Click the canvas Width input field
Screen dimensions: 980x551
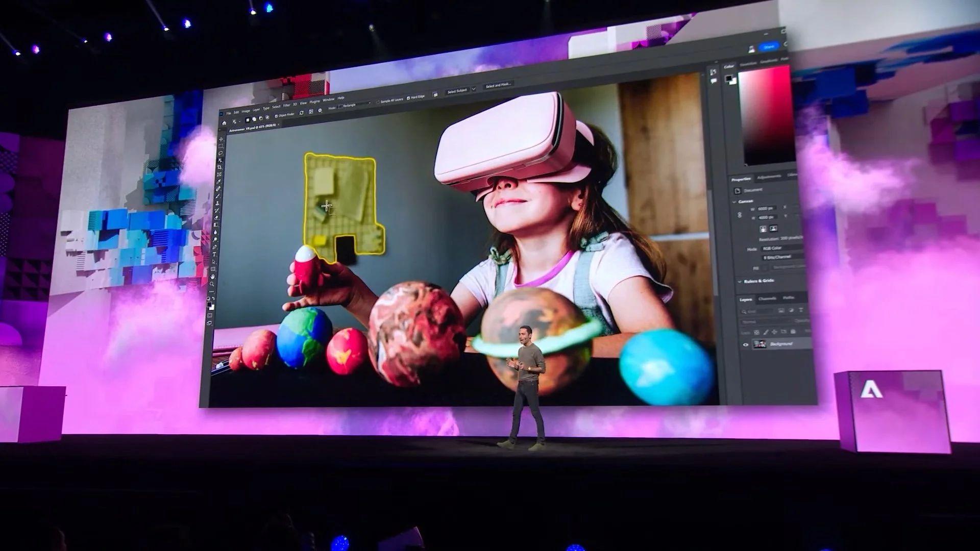click(x=766, y=209)
